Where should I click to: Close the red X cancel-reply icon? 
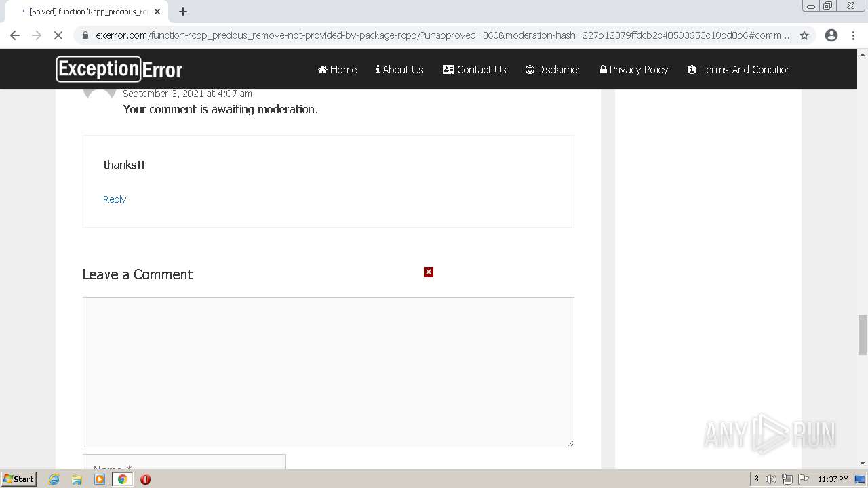pyautogui.click(x=429, y=272)
